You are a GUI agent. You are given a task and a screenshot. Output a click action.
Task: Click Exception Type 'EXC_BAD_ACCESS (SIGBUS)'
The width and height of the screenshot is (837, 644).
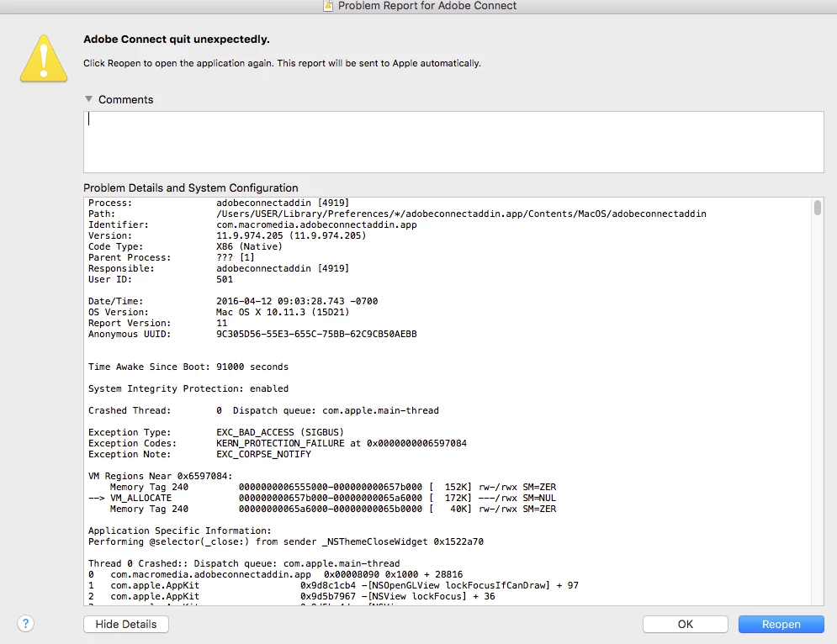(x=280, y=432)
